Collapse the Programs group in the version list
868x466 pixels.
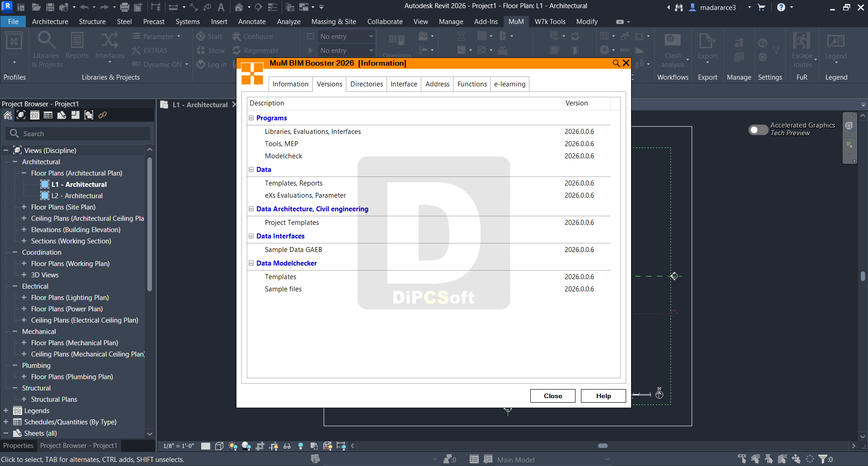[x=251, y=118]
